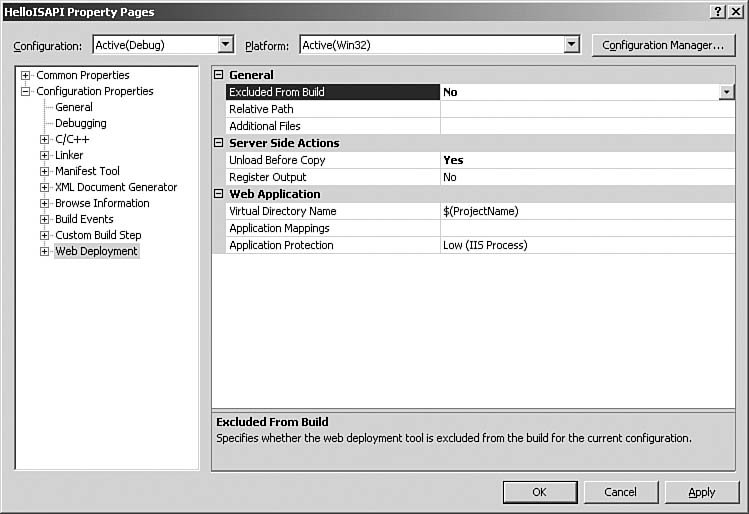749x514 pixels.
Task: Click the Relative Path value field
Action: click(588, 109)
